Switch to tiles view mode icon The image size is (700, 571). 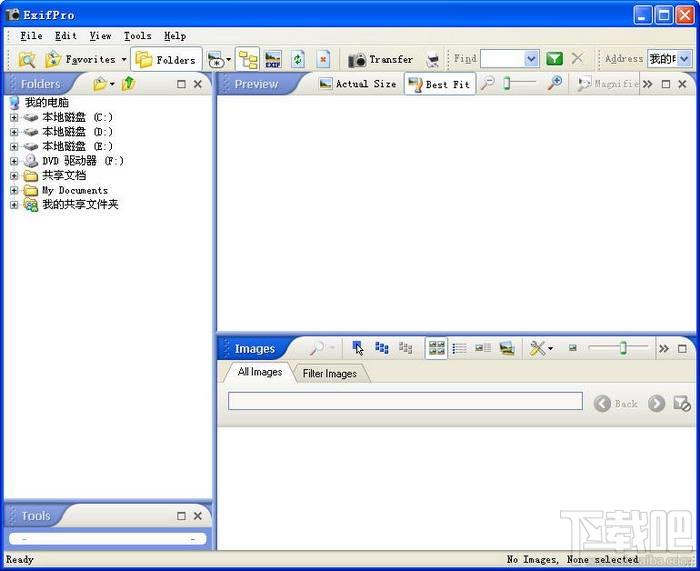483,348
